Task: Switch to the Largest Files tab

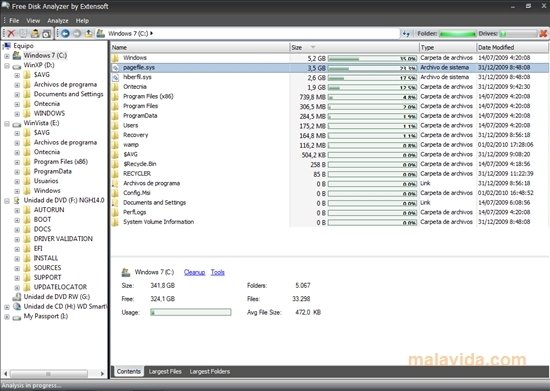Action: pyautogui.click(x=165, y=371)
